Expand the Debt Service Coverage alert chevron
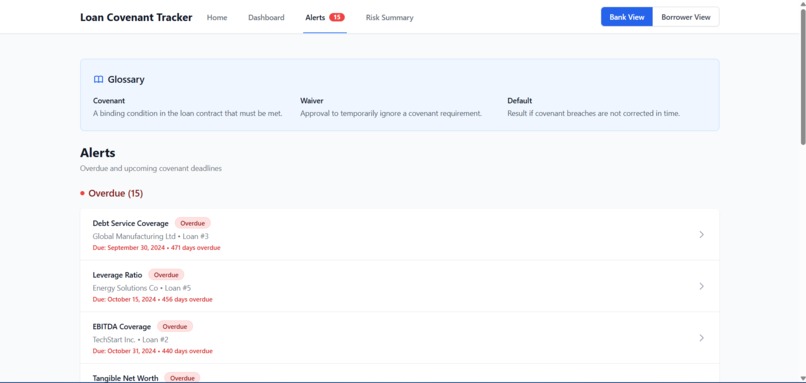 point(701,234)
